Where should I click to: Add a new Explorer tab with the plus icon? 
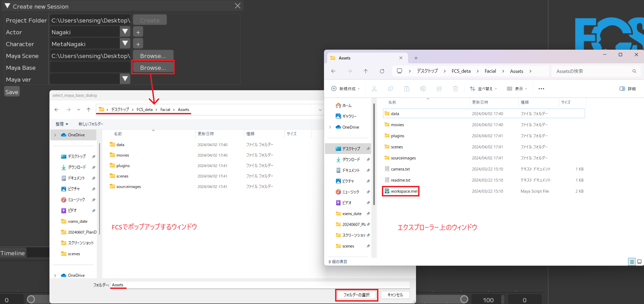pos(416,58)
